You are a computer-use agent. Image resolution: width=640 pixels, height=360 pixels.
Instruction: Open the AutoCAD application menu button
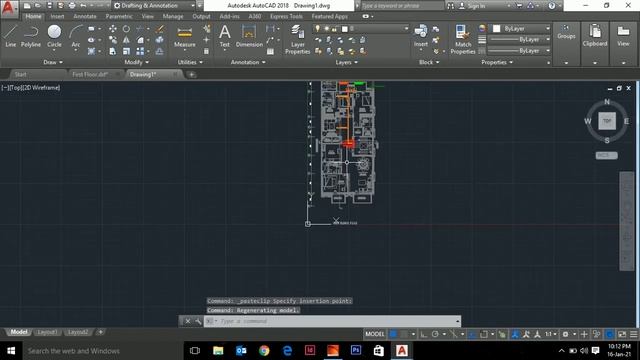tap(9, 8)
